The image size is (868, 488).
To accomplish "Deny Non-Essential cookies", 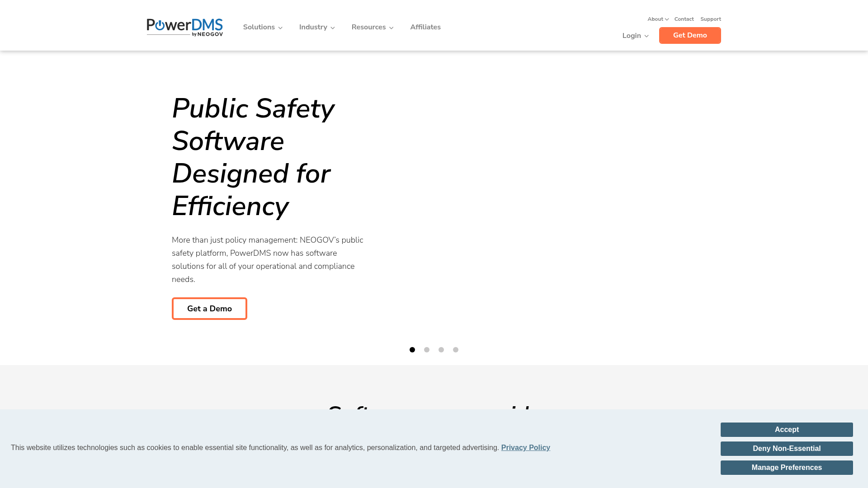I will pos(786,449).
